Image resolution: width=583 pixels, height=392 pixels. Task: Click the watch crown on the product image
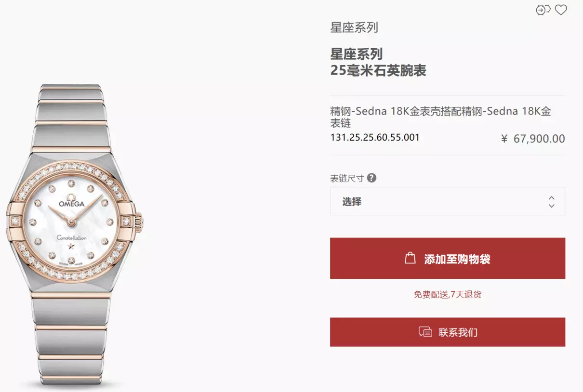tap(141, 222)
